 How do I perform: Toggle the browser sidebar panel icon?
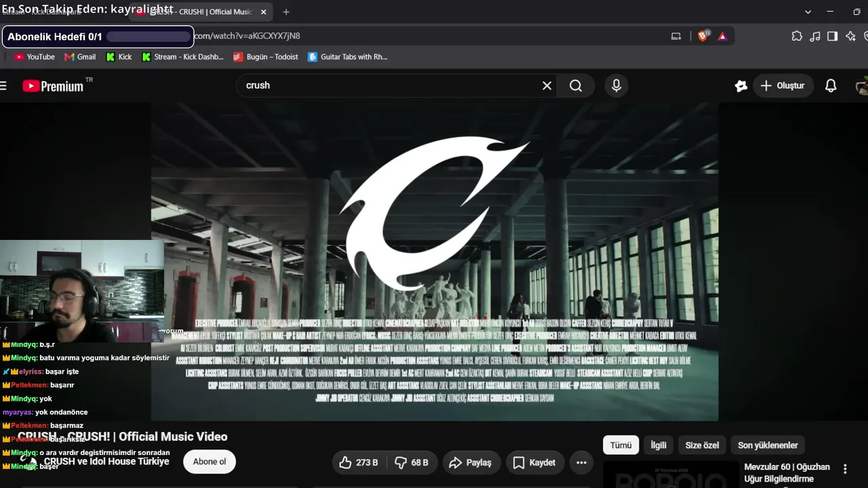(x=832, y=36)
